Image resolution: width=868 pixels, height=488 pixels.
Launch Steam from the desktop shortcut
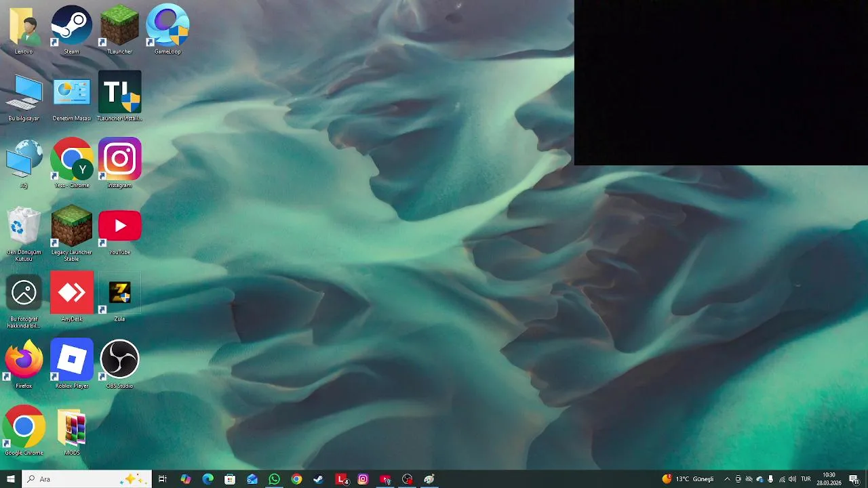tap(72, 30)
